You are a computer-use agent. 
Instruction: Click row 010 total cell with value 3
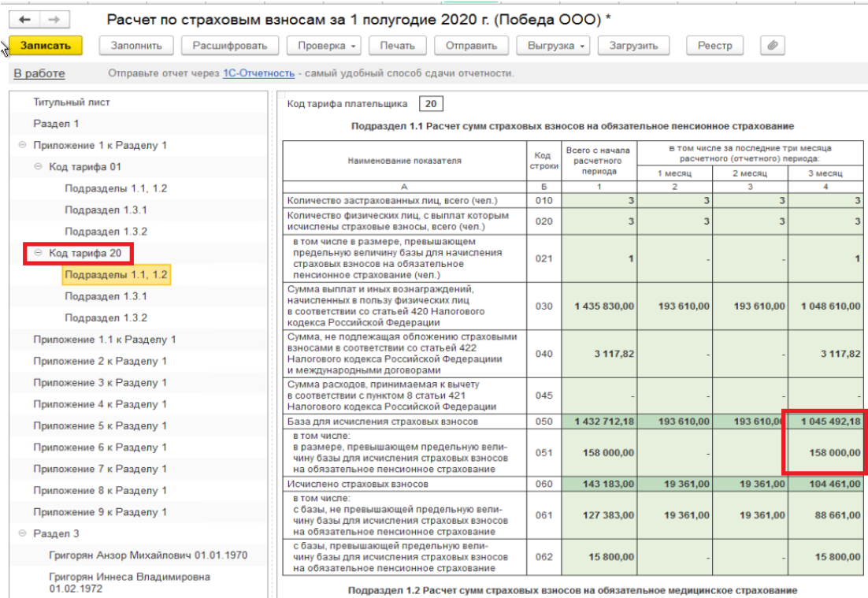pyautogui.click(x=599, y=200)
